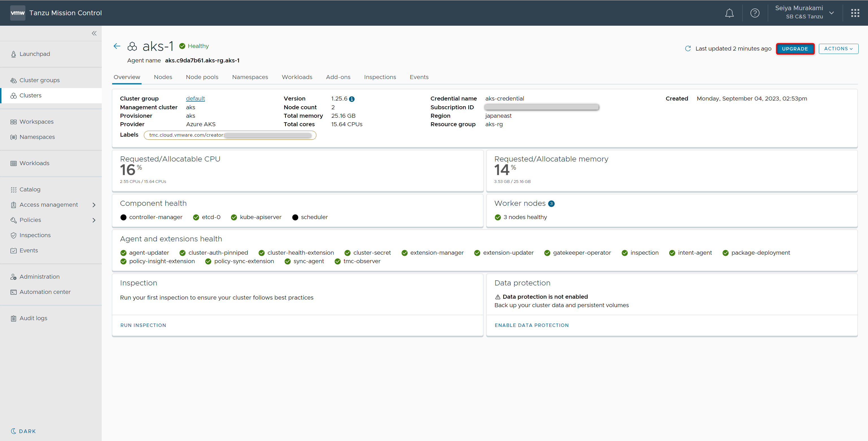868x441 pixels.
Task: Click the version info icon next to 1.25.6
Action: pos(352,99)
